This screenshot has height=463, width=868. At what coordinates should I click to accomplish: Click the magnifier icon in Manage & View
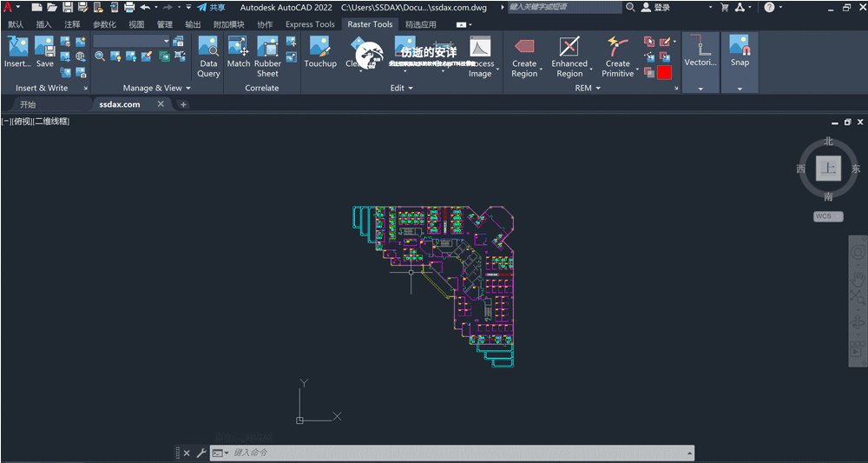pyautogui.click(x=100, y=56)
